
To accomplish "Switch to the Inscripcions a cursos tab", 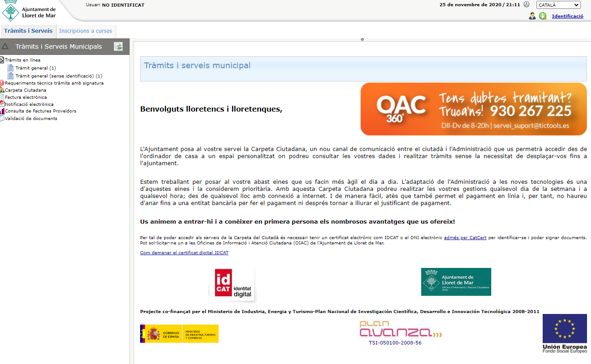I will pyautogui.click(x=86, y=31).
